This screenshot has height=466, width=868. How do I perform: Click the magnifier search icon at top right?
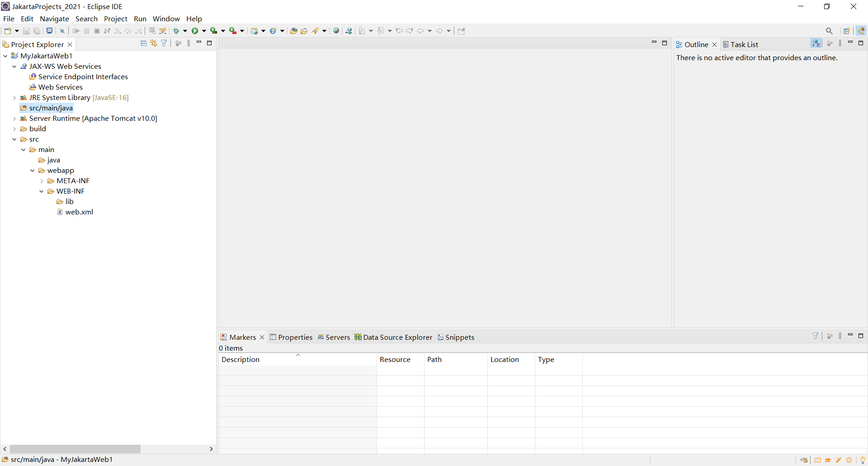click(829, 31)
